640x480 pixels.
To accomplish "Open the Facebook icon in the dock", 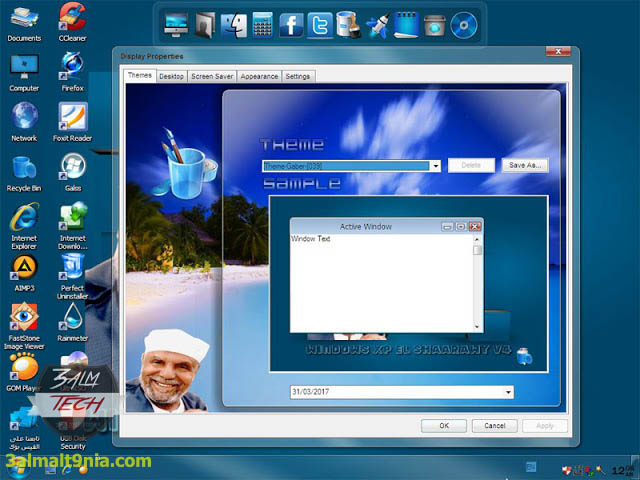I will click(x=291, y=25).
